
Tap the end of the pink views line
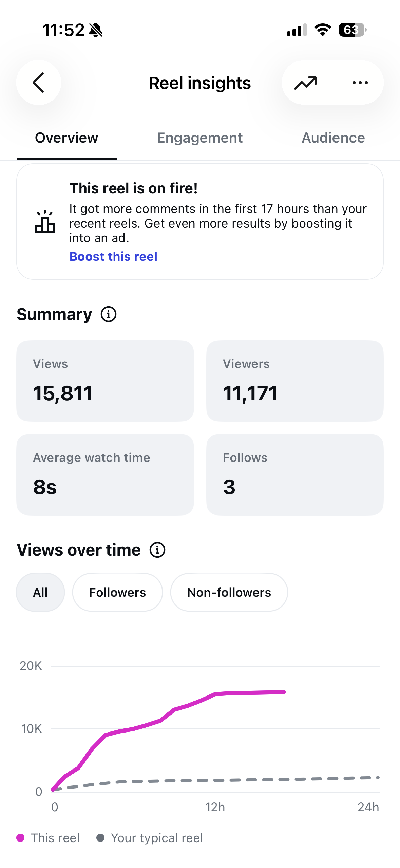pyautogui.click(x=284, y=692)
